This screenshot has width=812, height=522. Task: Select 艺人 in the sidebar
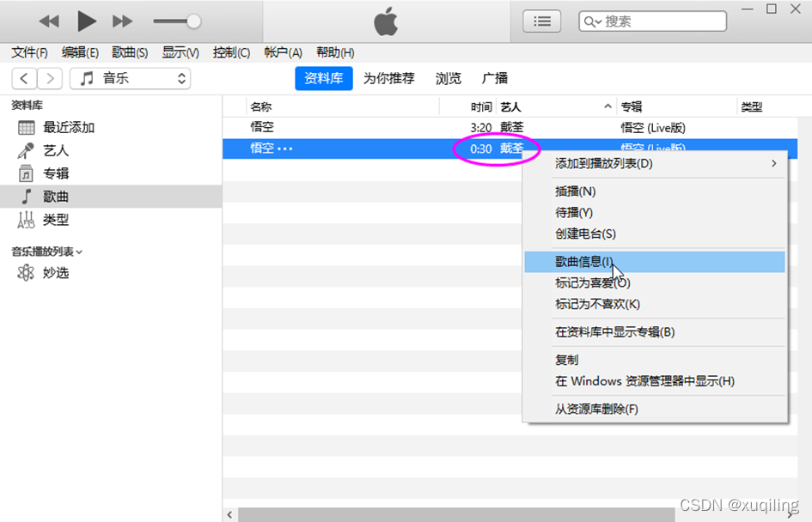click(111, 150)
